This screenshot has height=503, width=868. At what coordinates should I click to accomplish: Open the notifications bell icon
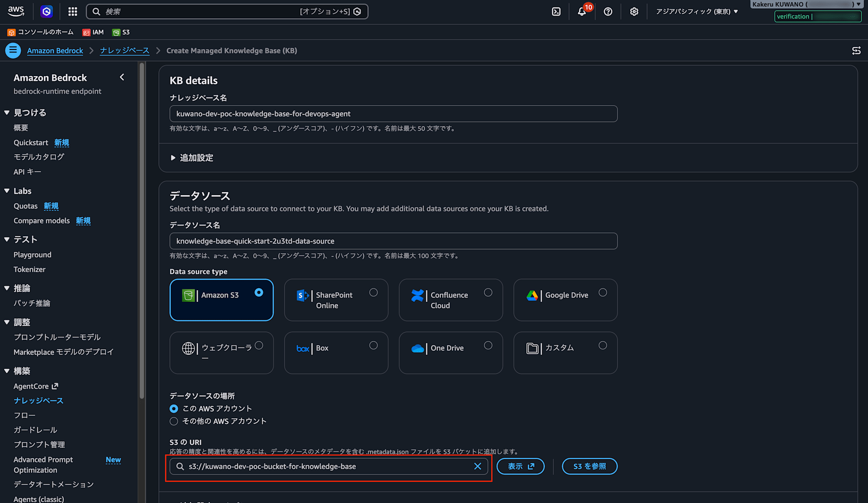tap(582, 12)
